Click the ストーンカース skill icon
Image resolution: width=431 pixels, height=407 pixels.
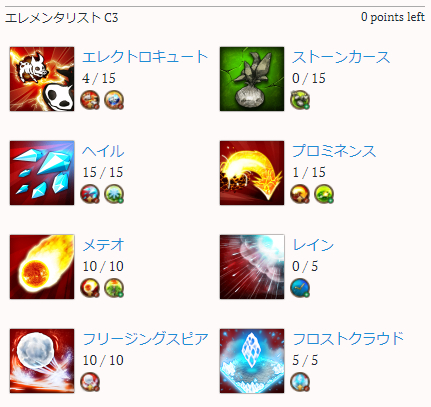[x=252, y=79]
